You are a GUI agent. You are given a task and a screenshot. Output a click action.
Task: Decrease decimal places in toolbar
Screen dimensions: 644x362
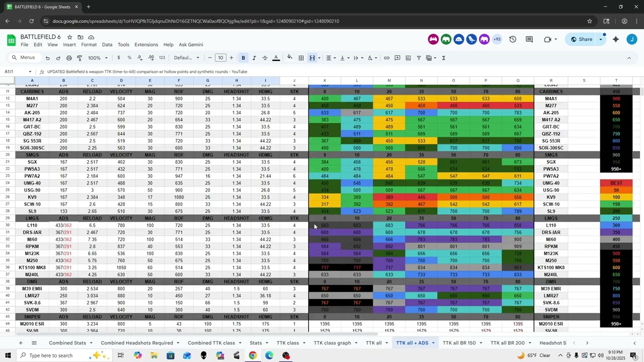140,58
